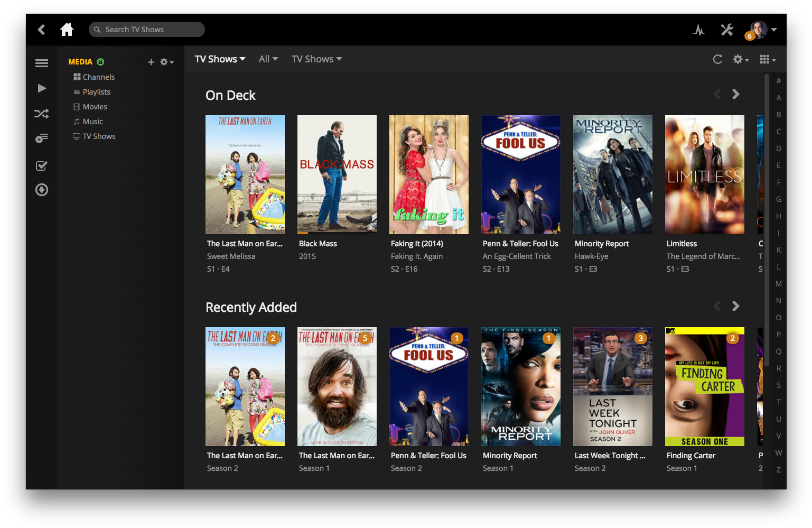Jump to letter T in alphabet index
The height and width of the screenshot is (528, 812).
(x=779, y=402)
